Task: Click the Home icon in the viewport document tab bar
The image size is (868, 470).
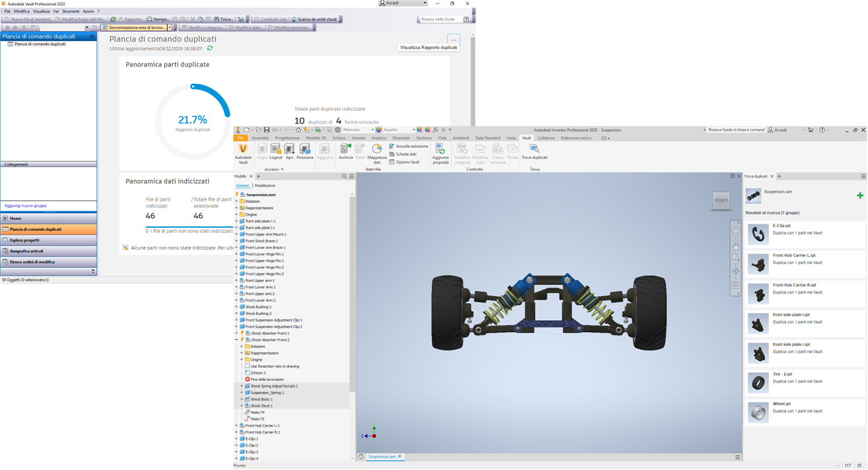Action: pos(361,457)
